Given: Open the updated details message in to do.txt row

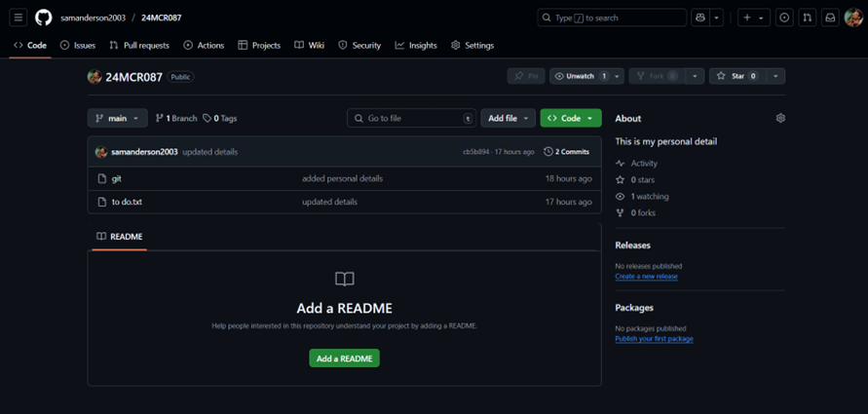Looking at the screenshot, I should [x=329, y=202].
